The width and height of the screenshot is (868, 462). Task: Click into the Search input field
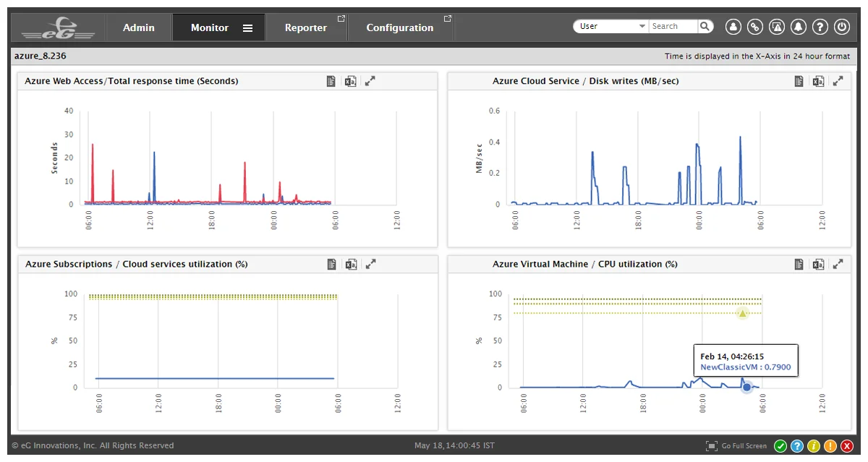click(673, 26)
